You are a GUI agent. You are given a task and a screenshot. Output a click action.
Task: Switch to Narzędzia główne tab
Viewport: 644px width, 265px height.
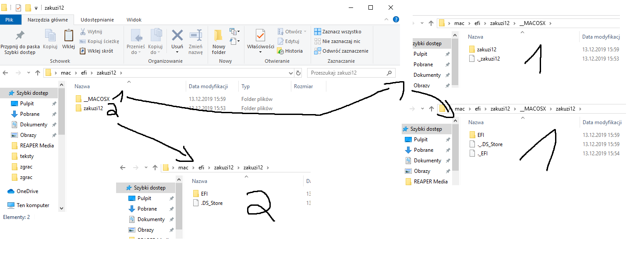click(x=47, y=20)
